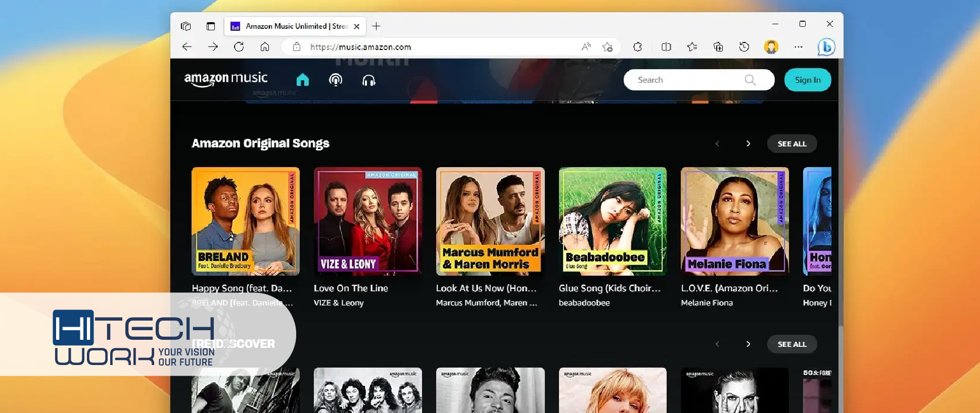Show next items in Rediscover row
Image resolution: width=980 pixels, height=413 pixels.
[748, 344]
